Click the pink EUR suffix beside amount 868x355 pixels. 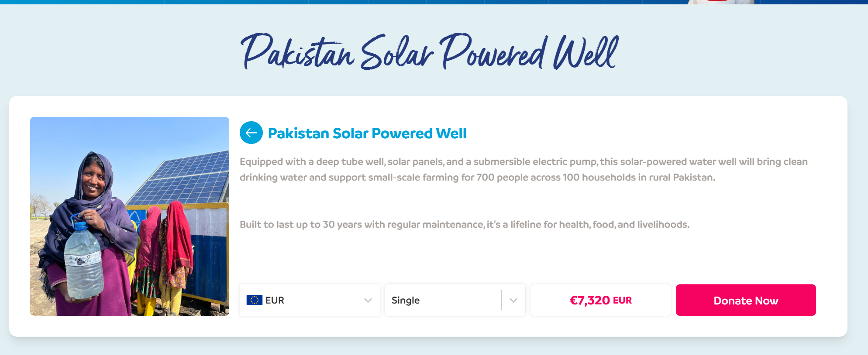(x=622, y=300)
